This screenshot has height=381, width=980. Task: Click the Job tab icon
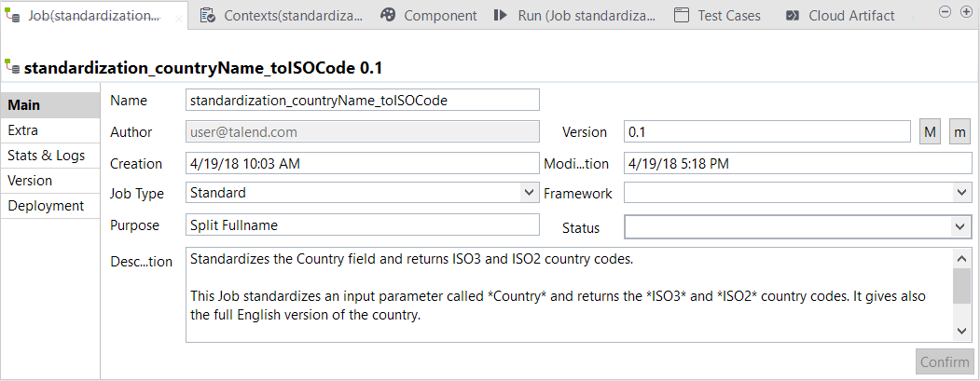click(x=12, y=15)
